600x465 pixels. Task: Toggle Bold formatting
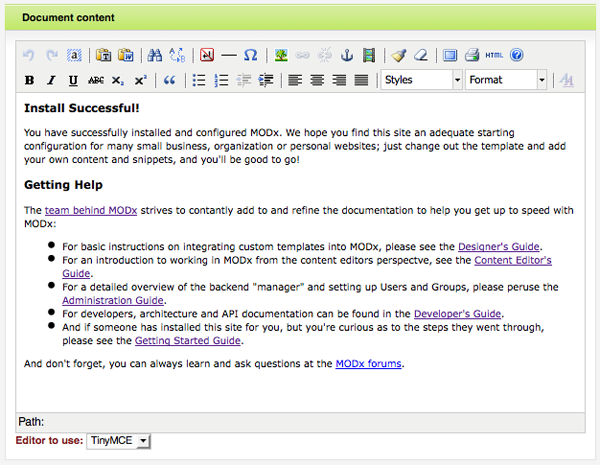(29, 80)
